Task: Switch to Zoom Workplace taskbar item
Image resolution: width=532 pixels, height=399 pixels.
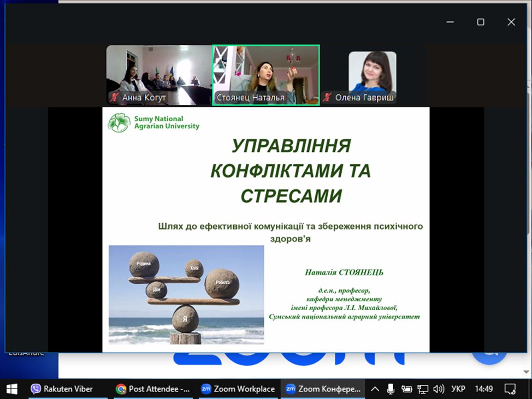Action: 238,389
